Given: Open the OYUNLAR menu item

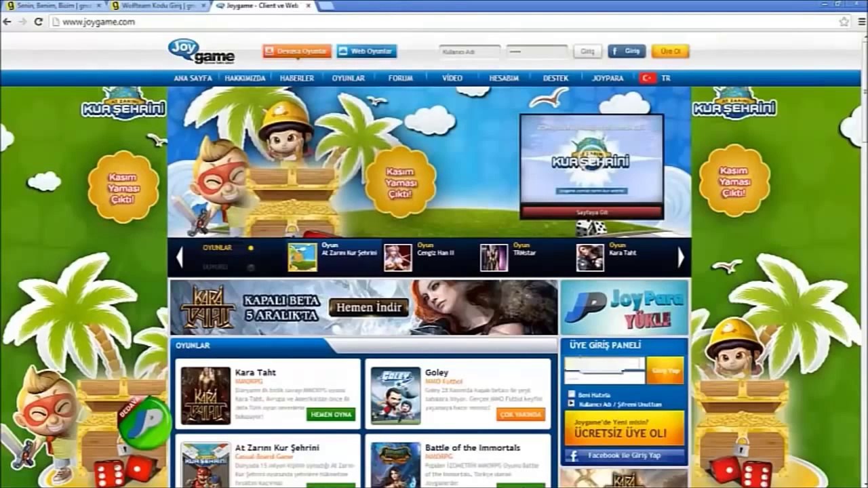Looking at the screenshot, I should (x=349, y=78).
